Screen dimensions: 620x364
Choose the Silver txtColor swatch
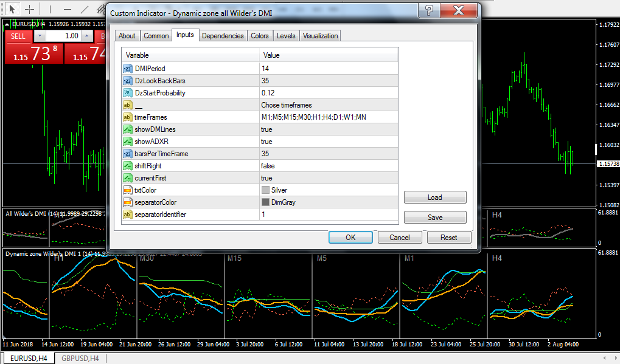click(265, 190)
